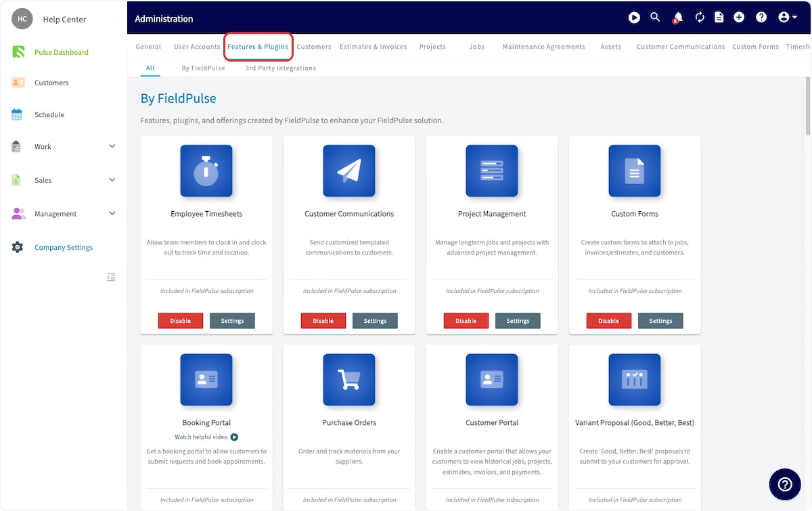Screen dimensions: 812x511
Task: Click the Customer Communications paper plane icon
Action: click(349, 171)
